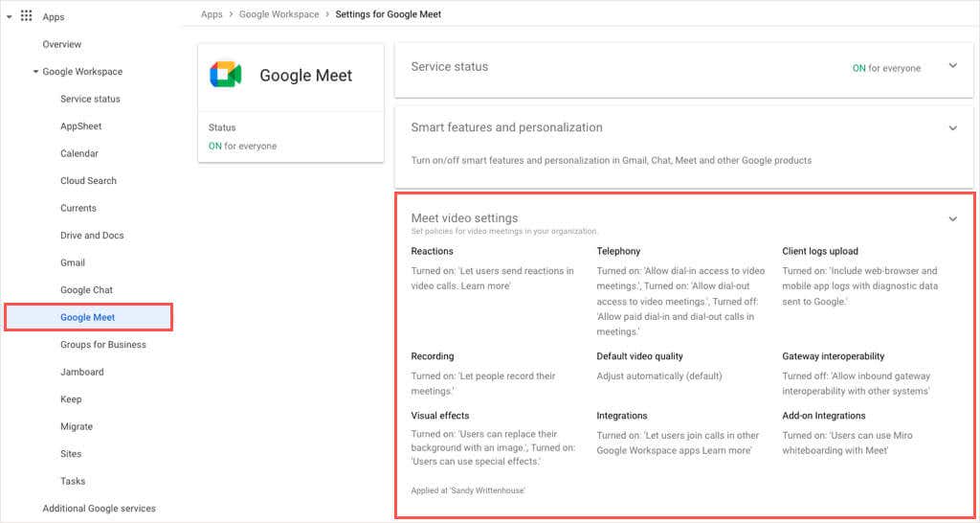
Task: Click the Service status panel title
Action: coord(450,66)
